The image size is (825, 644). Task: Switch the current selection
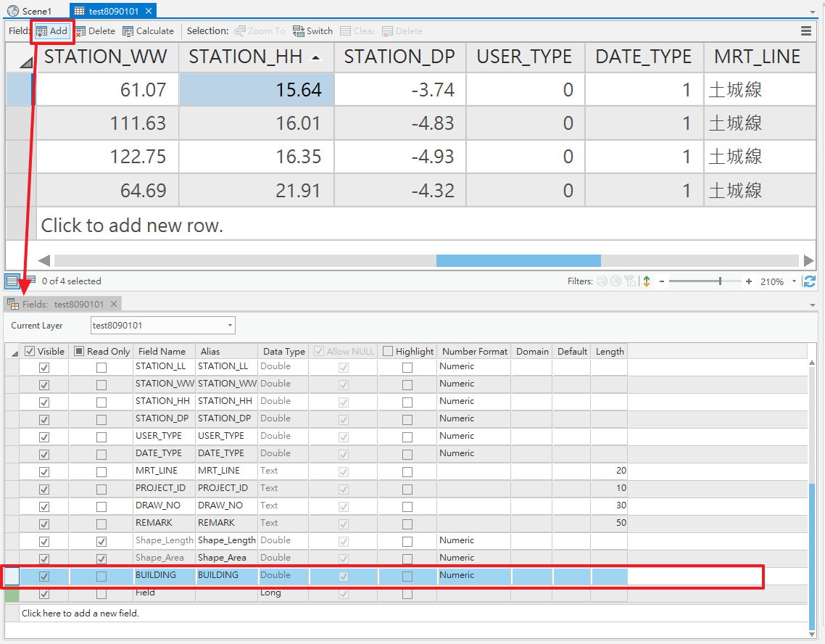[313, 31]
